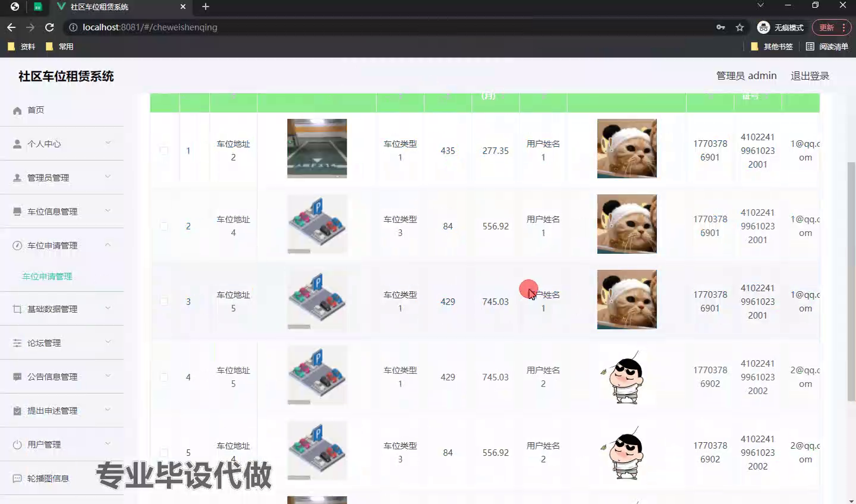Image resolution: width=856 pixels, height=504 pixels.
Task: Close the 社区车位租赁系统 tab
Action: (183, 7)
